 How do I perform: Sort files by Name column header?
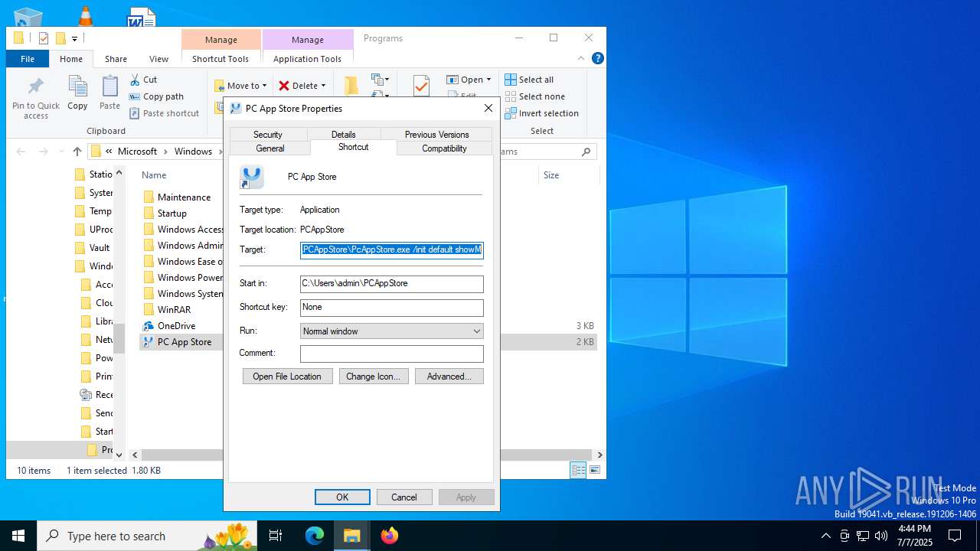[154, 175]
